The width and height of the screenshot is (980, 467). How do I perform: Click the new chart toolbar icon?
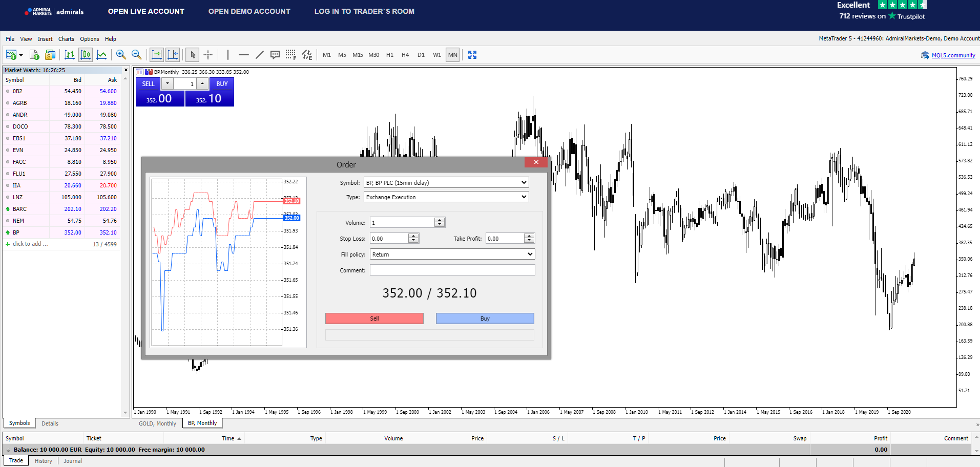click(x=11, y=55)
